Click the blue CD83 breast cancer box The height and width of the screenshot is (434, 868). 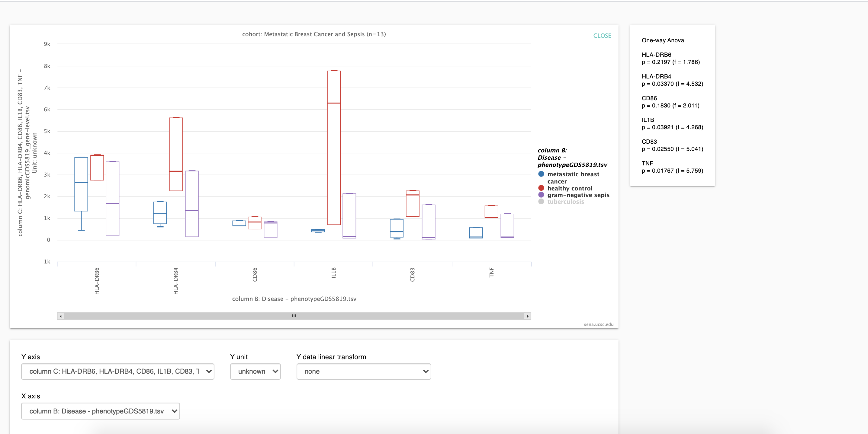(x=397, y=228)
